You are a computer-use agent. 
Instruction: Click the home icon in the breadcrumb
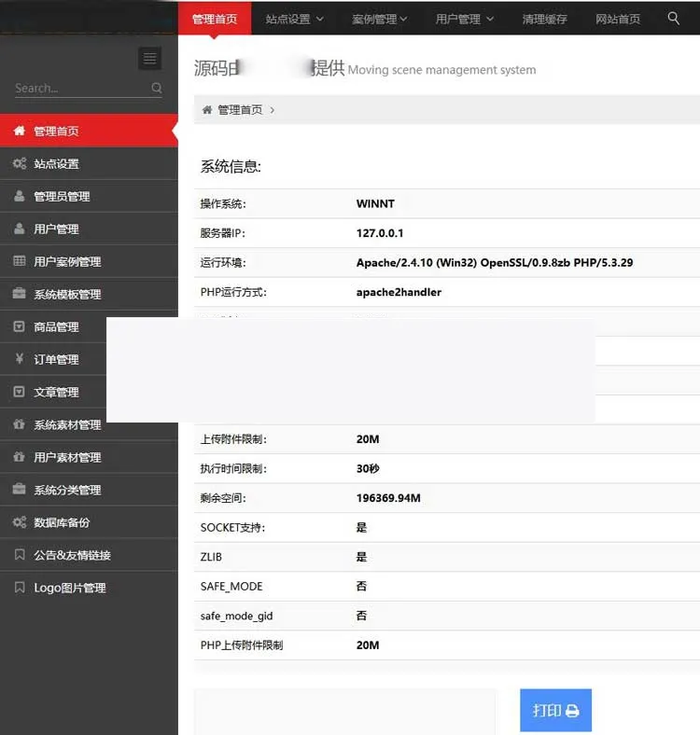pyautogui.click(x=207, y=110)
